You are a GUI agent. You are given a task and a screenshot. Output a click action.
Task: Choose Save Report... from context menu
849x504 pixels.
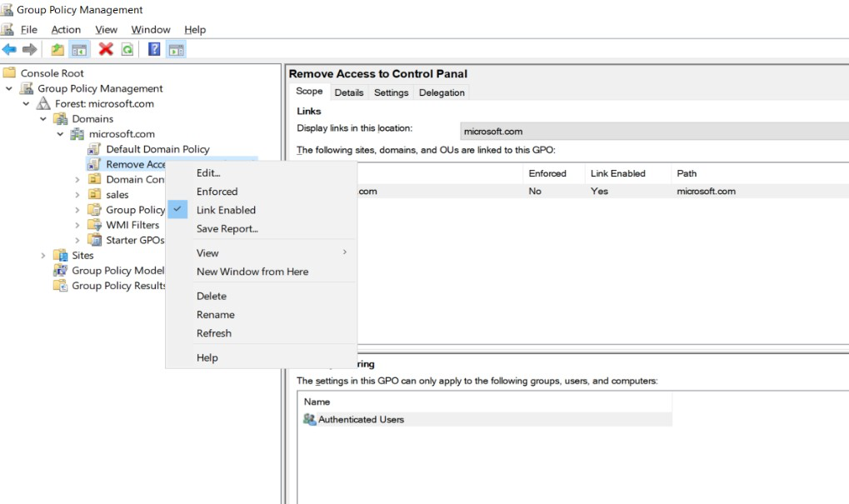261,229
